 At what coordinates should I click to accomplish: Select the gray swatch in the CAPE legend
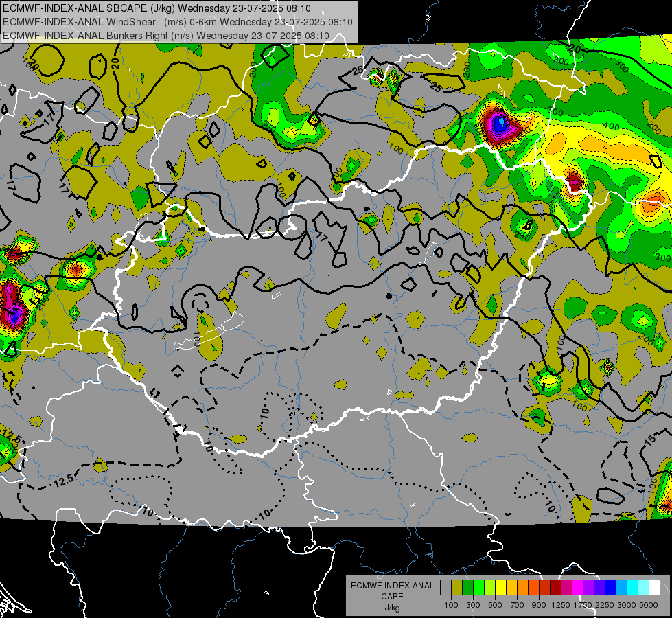(x=445, y=588)
